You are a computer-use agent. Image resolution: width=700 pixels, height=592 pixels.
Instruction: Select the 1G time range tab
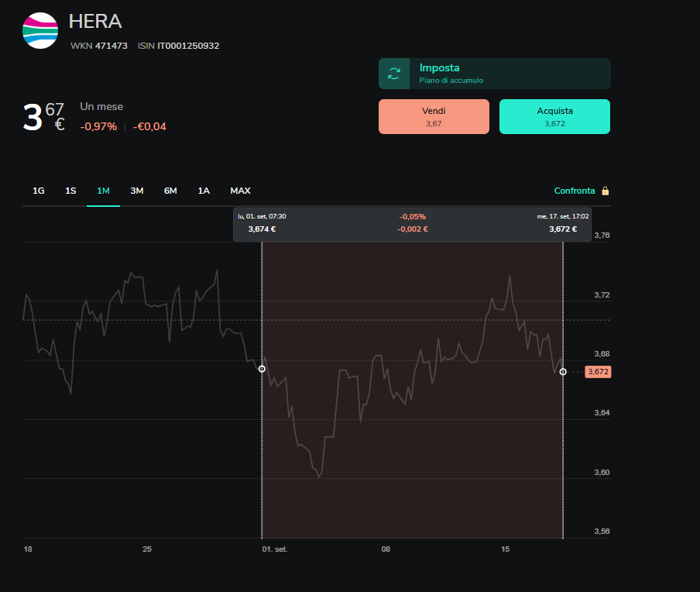pyautogui.click(x=39, y=191)
